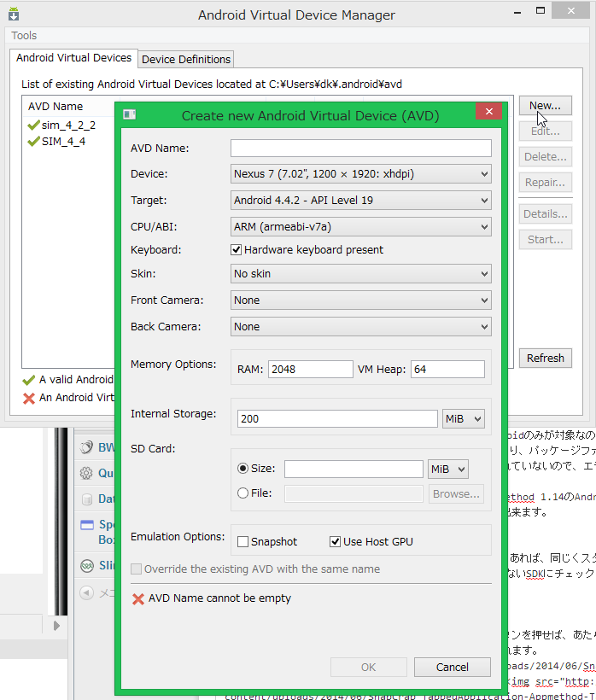Open the Skin dropdown
The height and width of the screenshot is (700, 596).
360,274
